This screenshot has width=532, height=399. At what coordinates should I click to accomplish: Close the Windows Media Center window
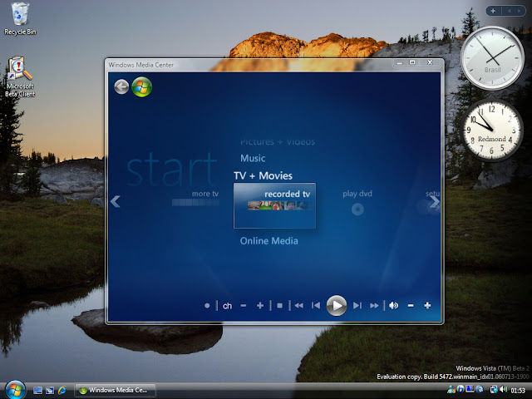(x=430, y=63)
